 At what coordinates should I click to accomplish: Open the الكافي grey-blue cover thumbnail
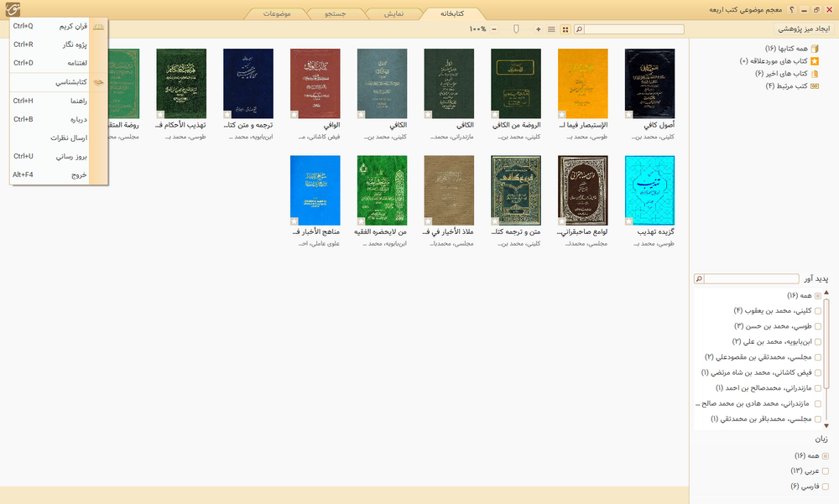click(x=382, y=84)
